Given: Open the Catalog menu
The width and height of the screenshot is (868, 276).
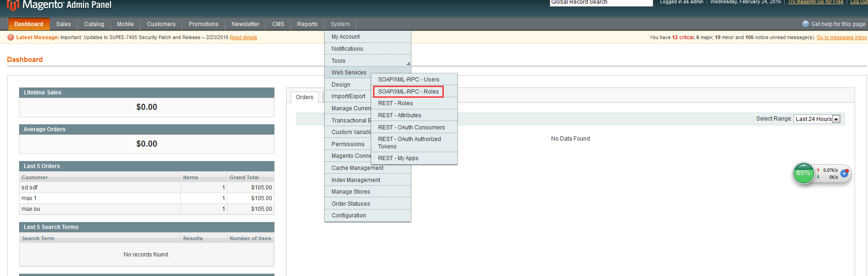Looking at the screenshot, I should tap(94, 24).
